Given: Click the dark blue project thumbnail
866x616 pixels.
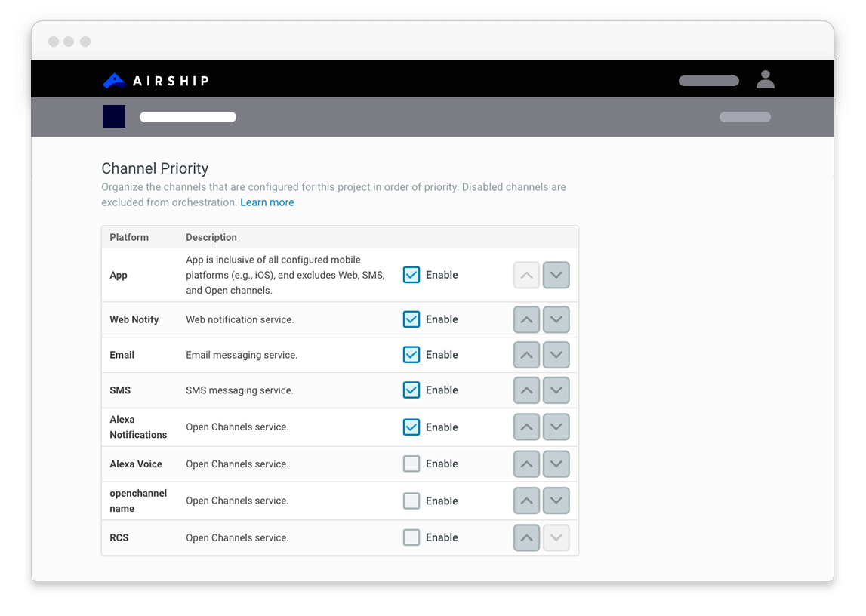Looking at the screenshot, I should click(114, 116).
